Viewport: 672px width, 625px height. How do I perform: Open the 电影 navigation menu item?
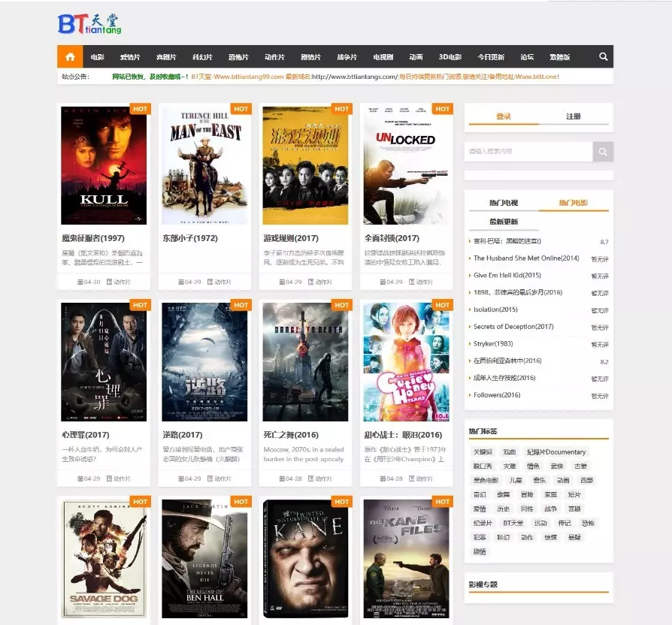click(97, 57)
